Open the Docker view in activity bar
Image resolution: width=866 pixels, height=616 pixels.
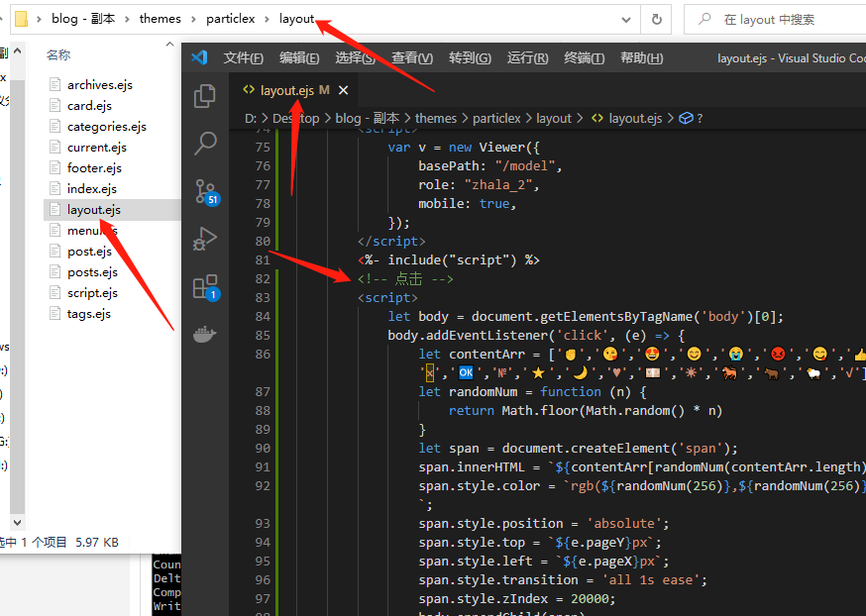[204, 335]
